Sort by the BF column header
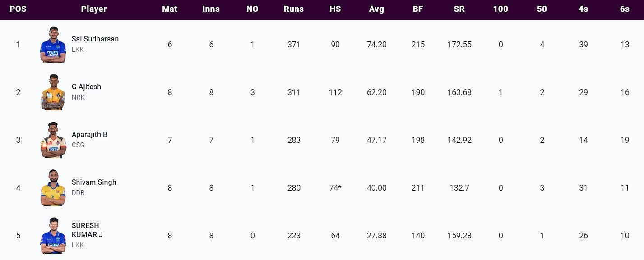 [x=418, y=9]
